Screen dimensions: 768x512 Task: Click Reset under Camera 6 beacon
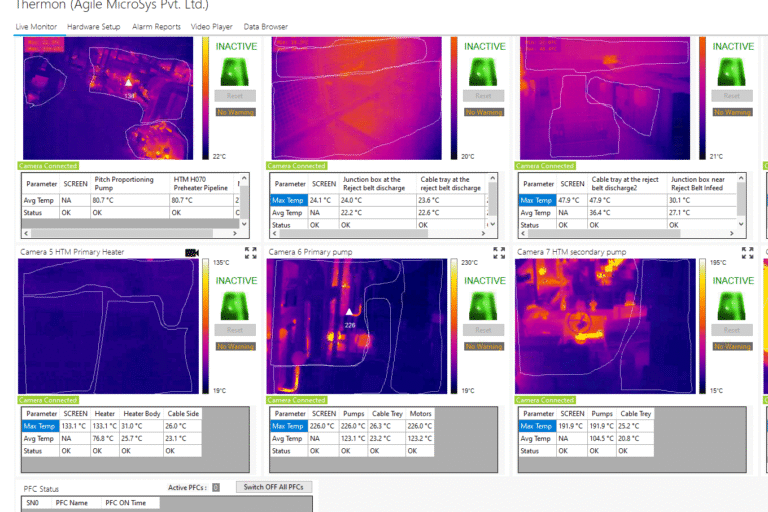point(483,330)
